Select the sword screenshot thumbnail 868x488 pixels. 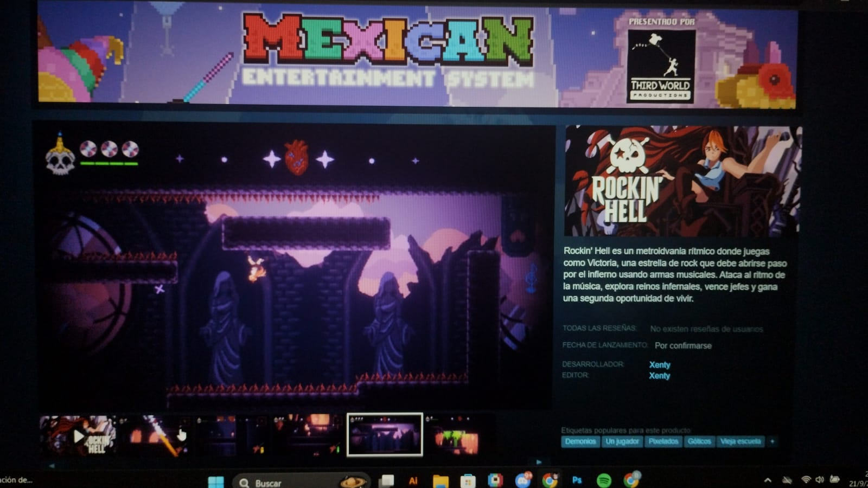click(x=156, y=435)
